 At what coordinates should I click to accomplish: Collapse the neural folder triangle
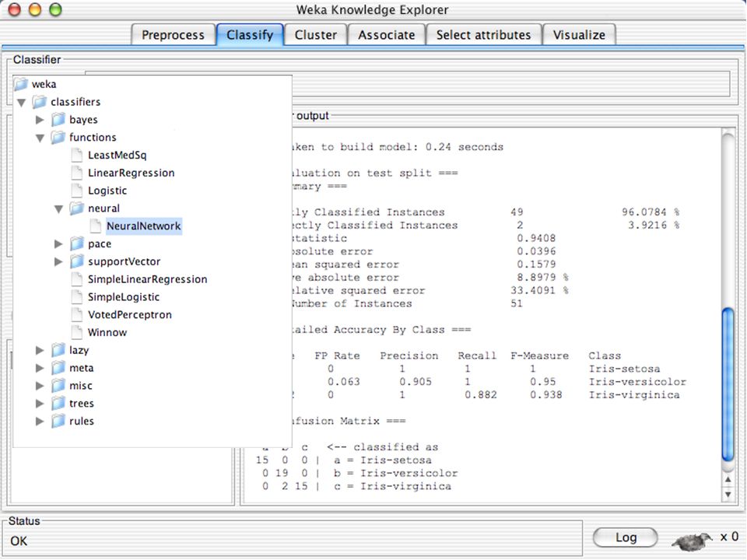pyautogui.click(x=58, y=209)
